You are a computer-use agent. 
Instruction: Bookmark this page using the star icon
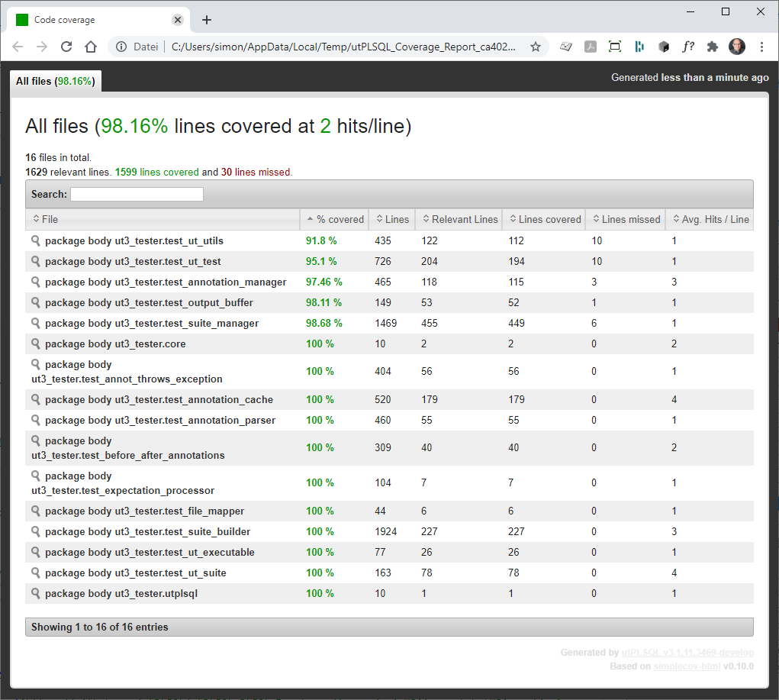click(536, 47)
